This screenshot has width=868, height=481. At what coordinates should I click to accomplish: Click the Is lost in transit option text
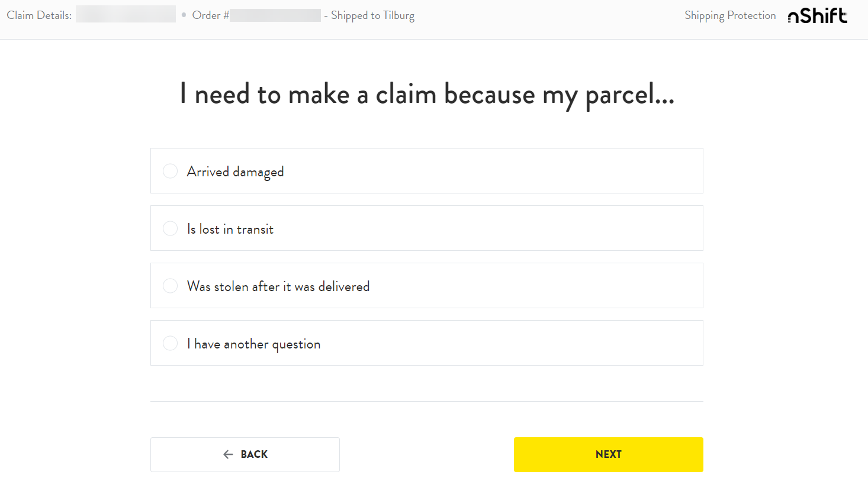230,229
